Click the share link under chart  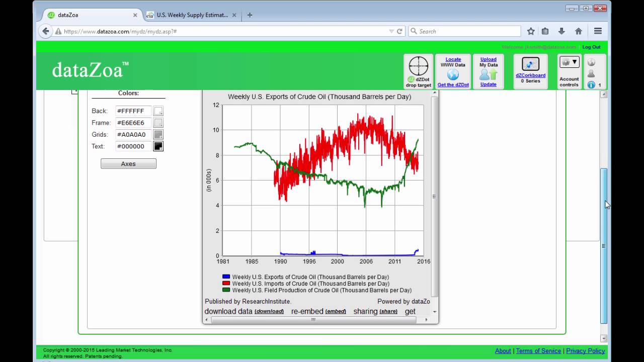(x=388, y=311)
